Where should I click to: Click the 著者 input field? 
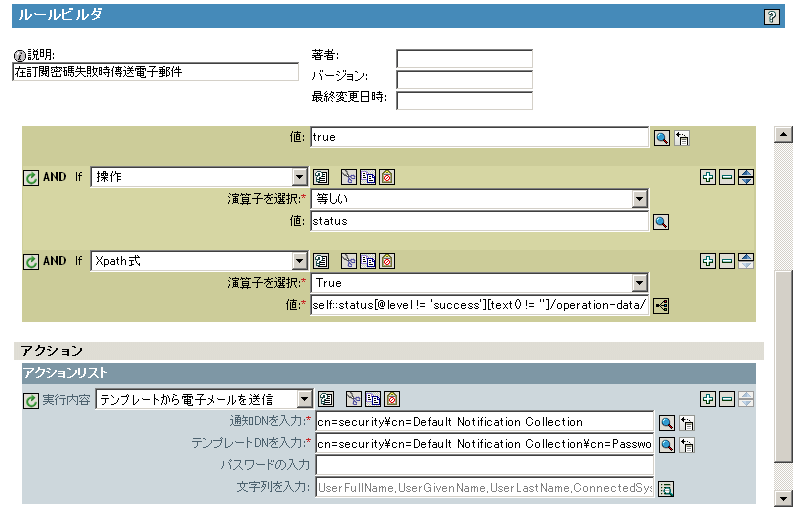(464, 59)
